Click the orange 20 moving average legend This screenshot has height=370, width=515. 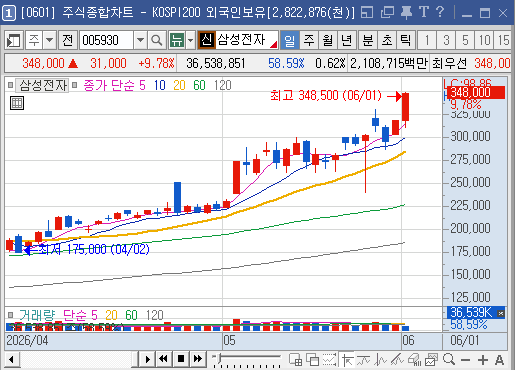tap(179, 85)
